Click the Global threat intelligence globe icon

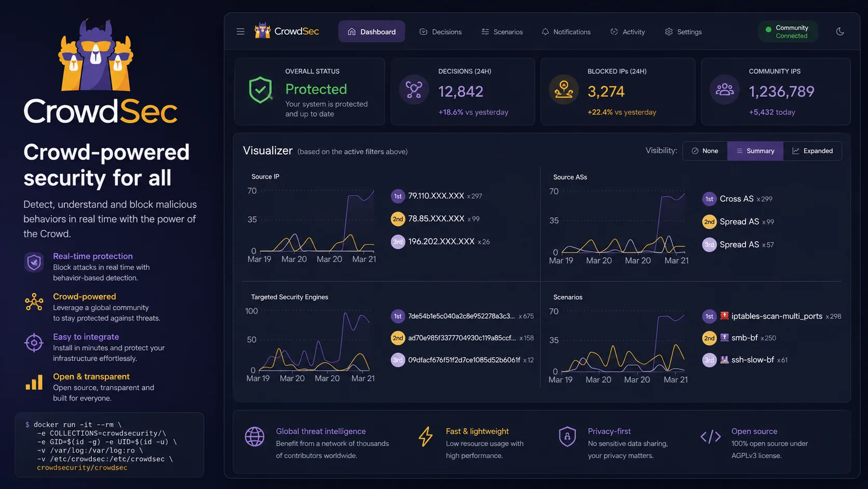pyautogui.click(x=254, y=437)
